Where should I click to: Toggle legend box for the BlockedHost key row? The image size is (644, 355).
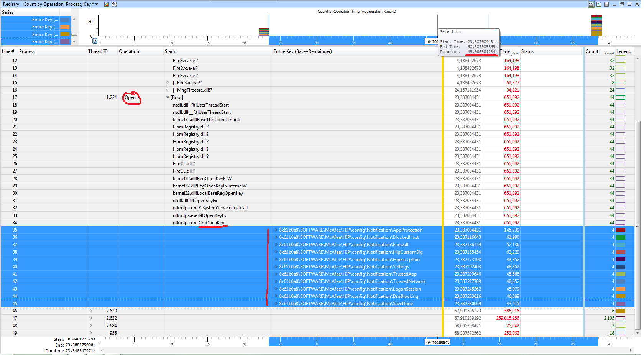point(620,237)
